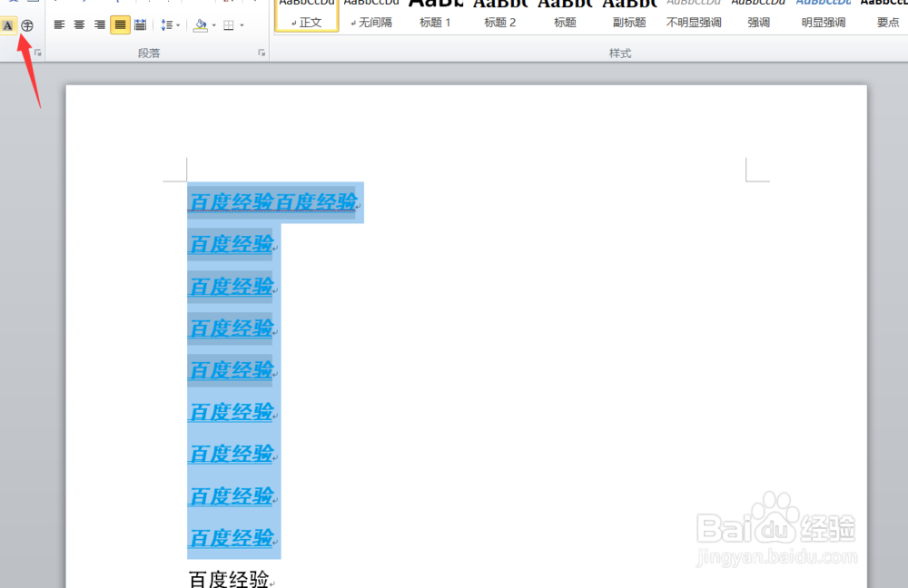
Task: Click the borders icon
Action: coord(229,24)
